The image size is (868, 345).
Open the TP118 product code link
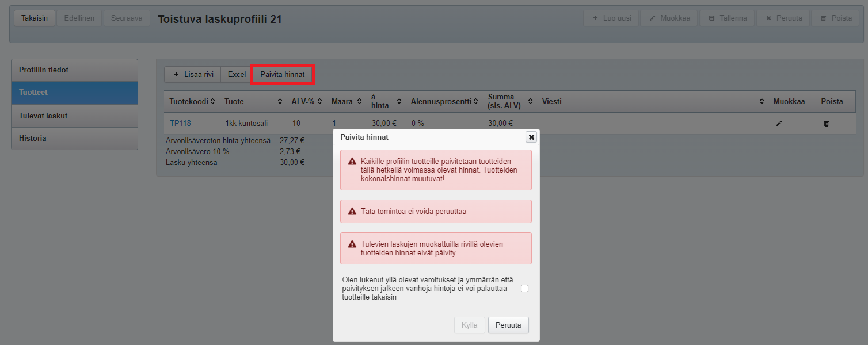click(180, 123)
